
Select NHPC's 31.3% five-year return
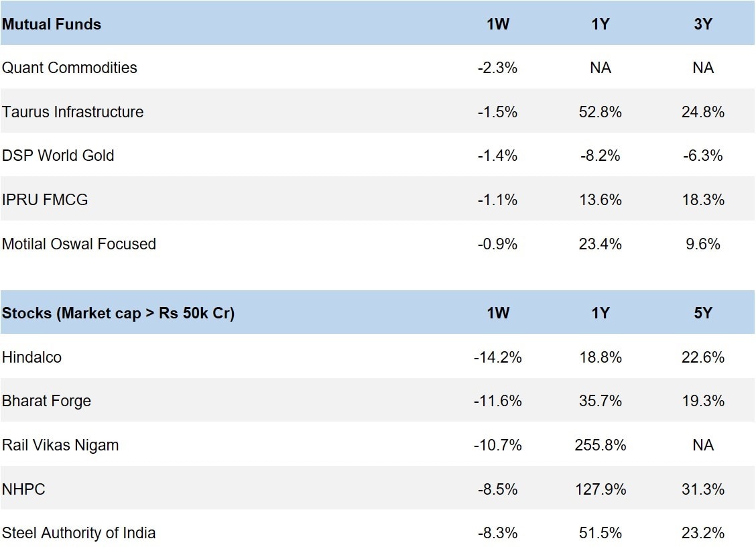(x=702, y=489)
